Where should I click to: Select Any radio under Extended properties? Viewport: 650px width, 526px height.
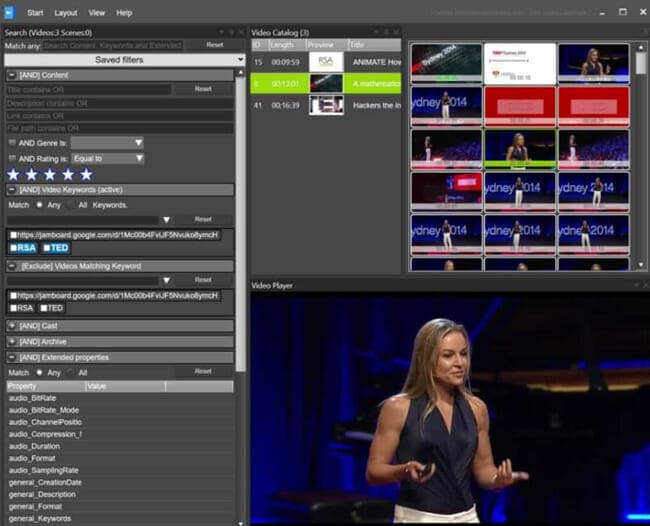[39, 373]
